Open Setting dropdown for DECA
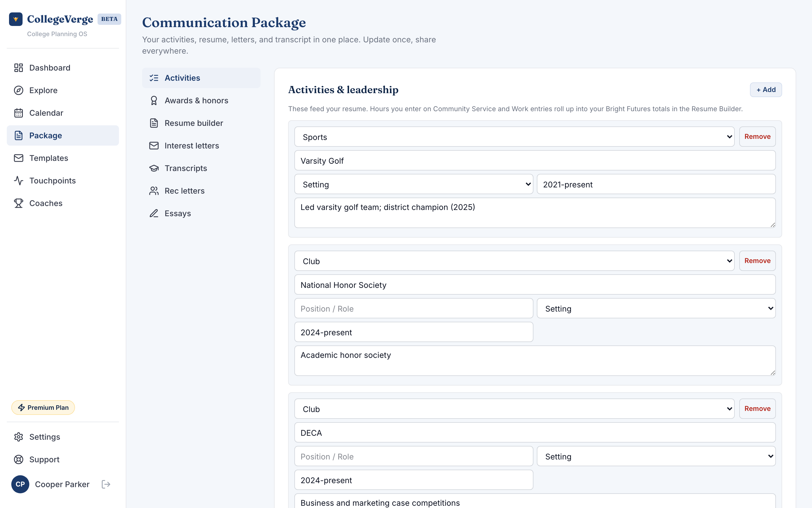This screenshot has width=812, height=508. pyautogui.click(x=656, y=456)
